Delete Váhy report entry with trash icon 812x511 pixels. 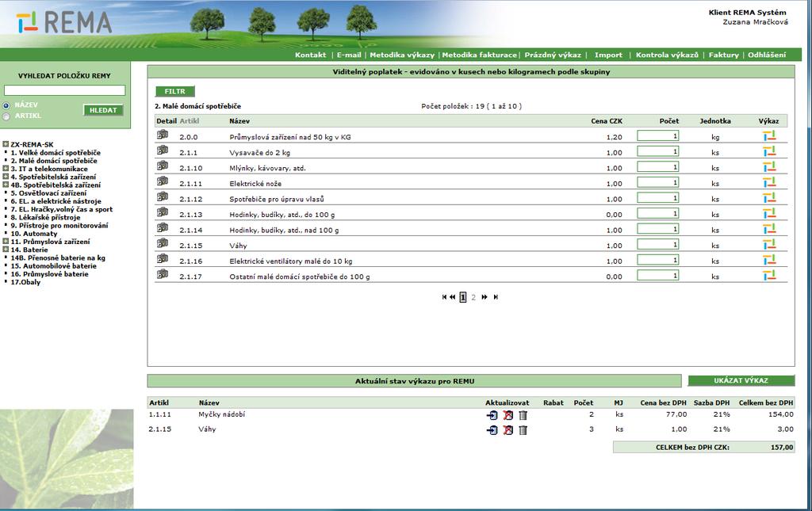pyautogui.click(x=523, y=430)
